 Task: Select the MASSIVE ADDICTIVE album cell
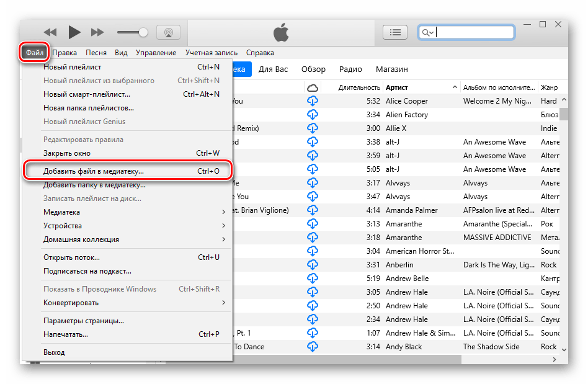tap(497, 238)
